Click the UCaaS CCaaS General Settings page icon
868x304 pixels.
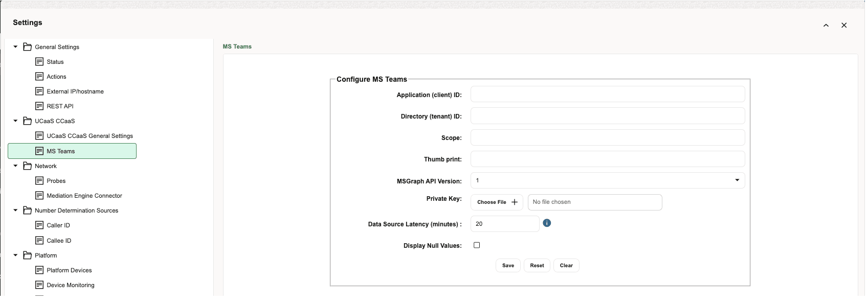coord(39,135)
